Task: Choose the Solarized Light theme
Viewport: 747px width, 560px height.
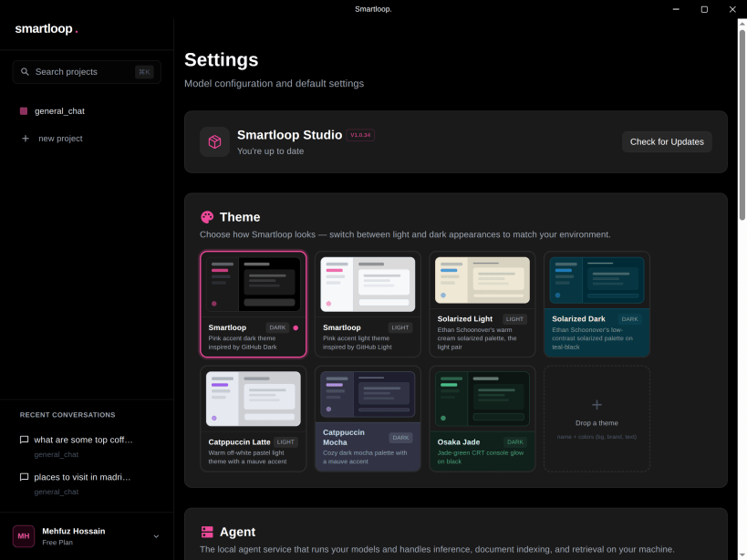Action: pyautogui.click(x=482, y=305)
